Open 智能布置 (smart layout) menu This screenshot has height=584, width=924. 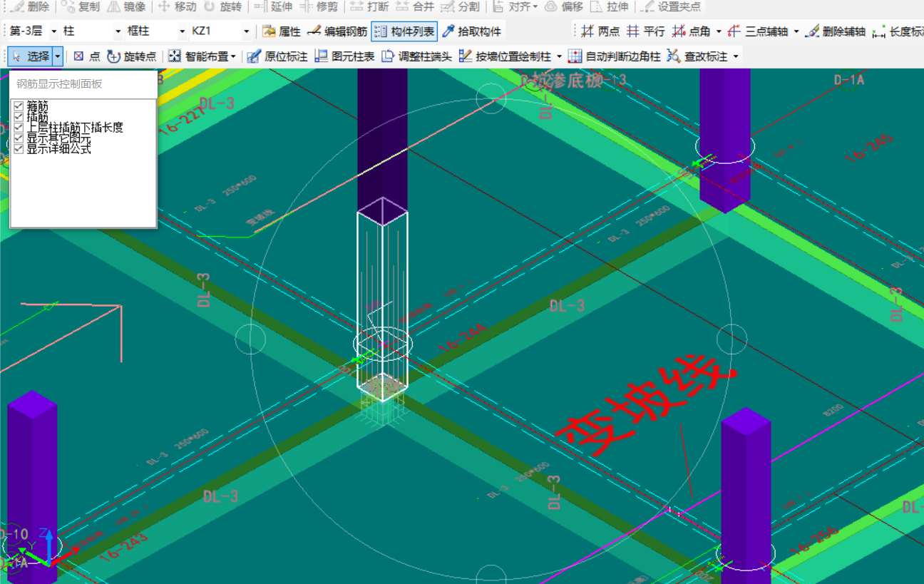202,56
